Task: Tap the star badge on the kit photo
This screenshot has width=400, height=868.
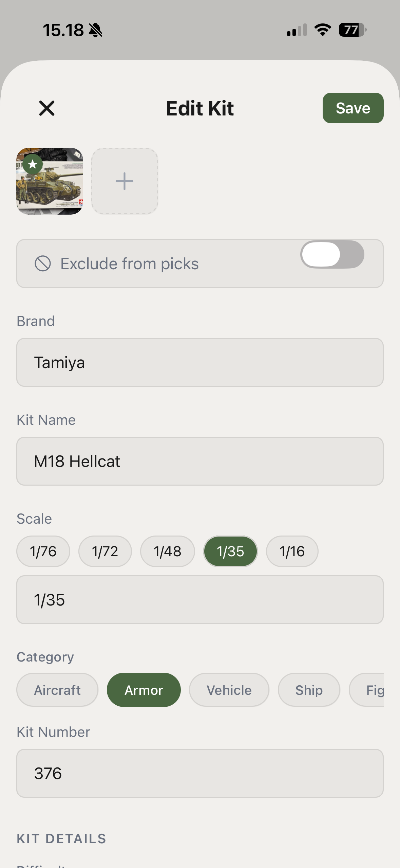Action: 32,164
